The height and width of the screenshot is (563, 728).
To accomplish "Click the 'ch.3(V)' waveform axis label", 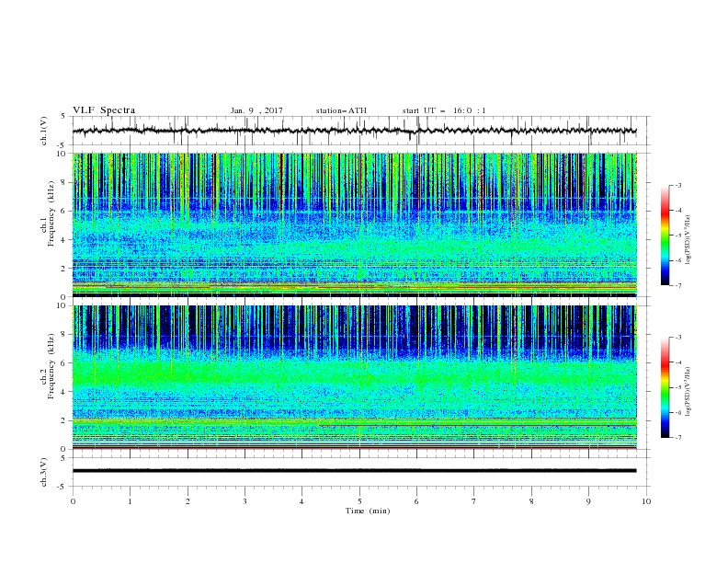I will (44, 472).
